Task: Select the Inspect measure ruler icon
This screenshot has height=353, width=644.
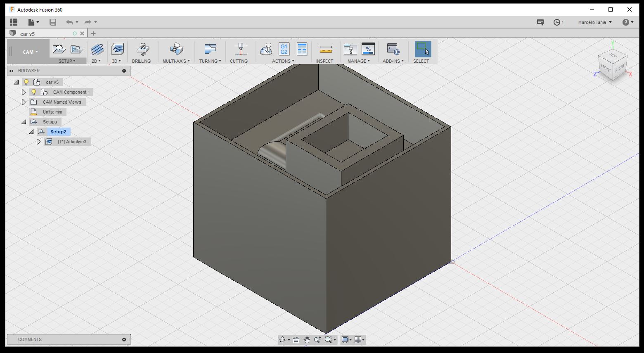Action: [x=326, y=50]
